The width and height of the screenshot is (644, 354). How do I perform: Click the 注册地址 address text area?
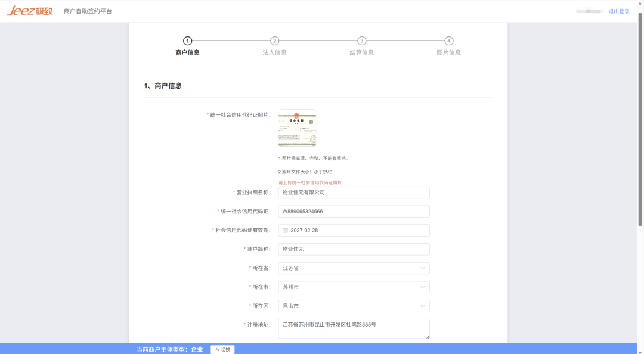[354, 328]
